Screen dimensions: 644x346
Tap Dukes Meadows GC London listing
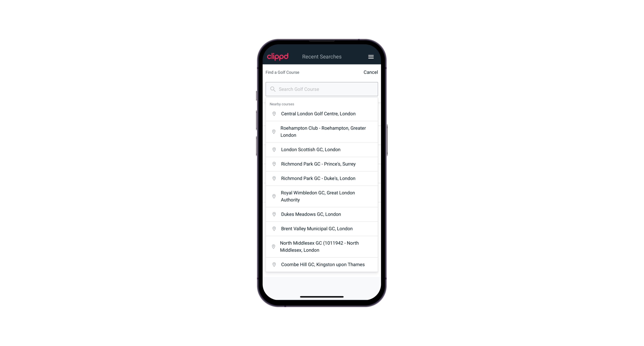(322, 214)
